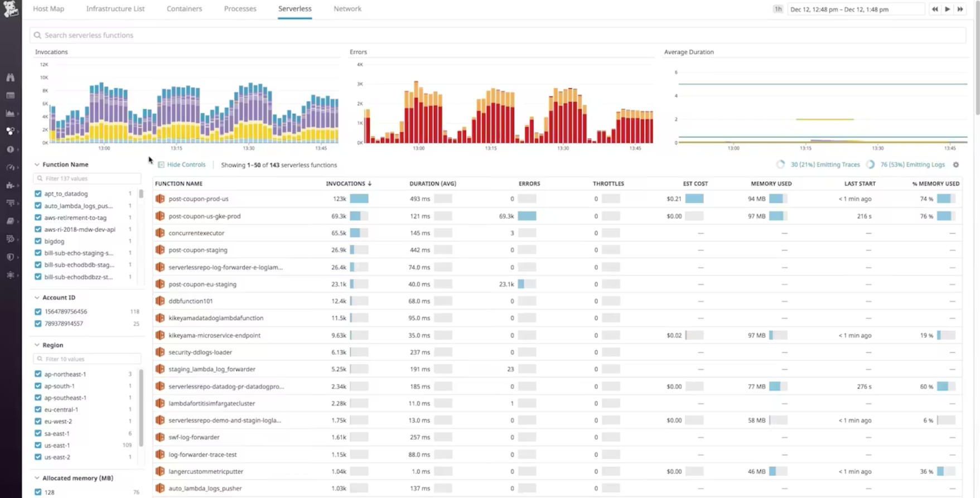The height and width of the screenshot is (498, 980).
Task: Switch to the Host Map tab
Action: pos(49,9)
